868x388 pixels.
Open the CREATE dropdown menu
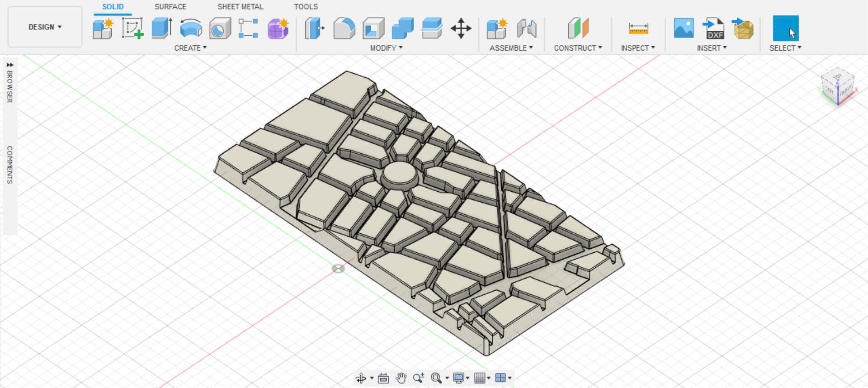pyautogui.click(x=190, y=48)
